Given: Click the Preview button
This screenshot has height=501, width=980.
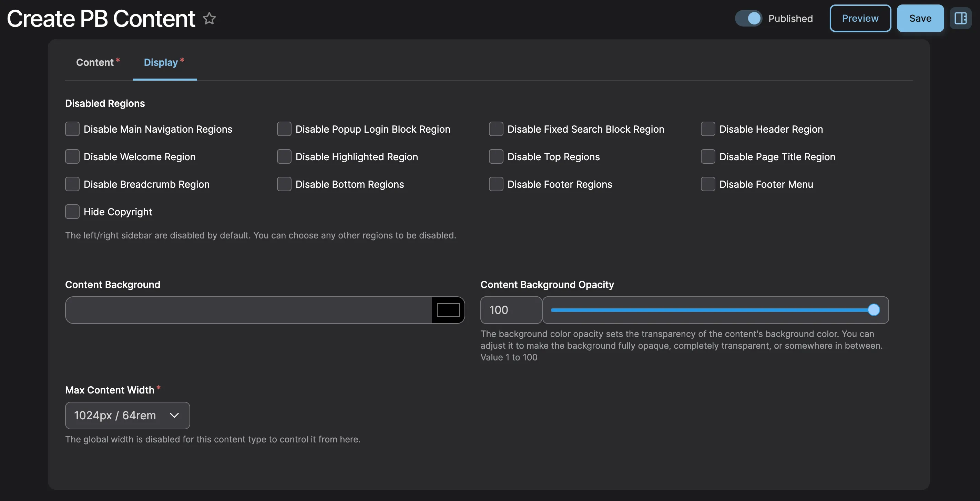Looking at the screenshot, I should click(x=860, y=18).
